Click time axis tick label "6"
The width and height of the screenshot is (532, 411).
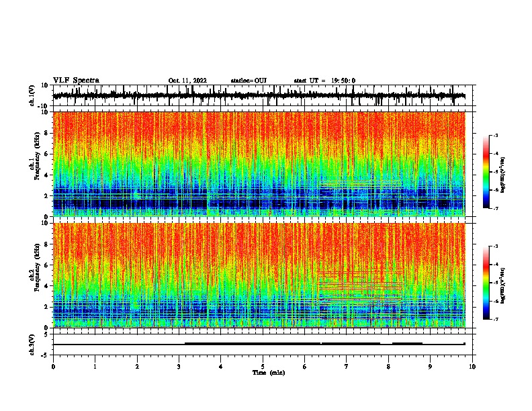pos(304,367)
